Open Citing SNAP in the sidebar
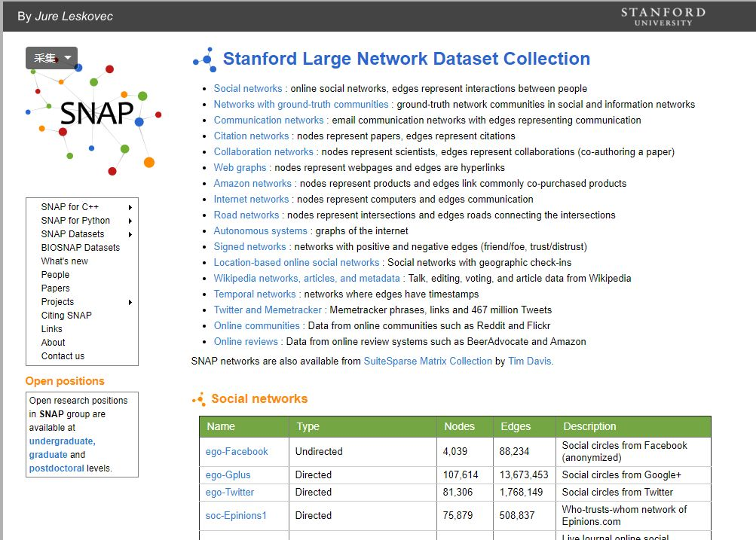The width and height of the screenshot is (756, 540). (x=66, y=315)
